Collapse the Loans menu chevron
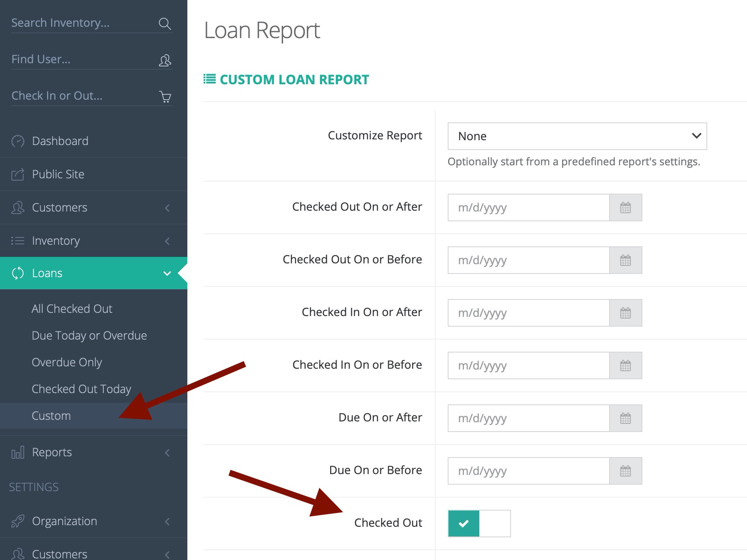This screenshot has height=560, width=747. click(167, 274)
